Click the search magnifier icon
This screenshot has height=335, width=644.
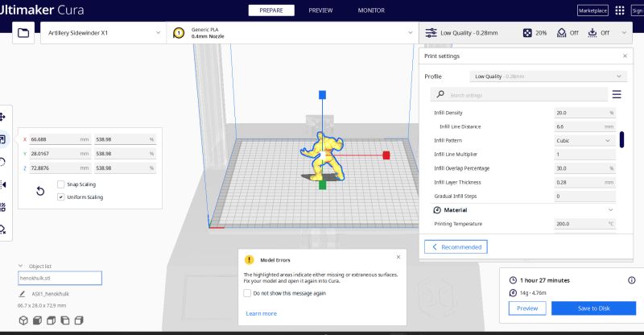click(x=440, y=94)
